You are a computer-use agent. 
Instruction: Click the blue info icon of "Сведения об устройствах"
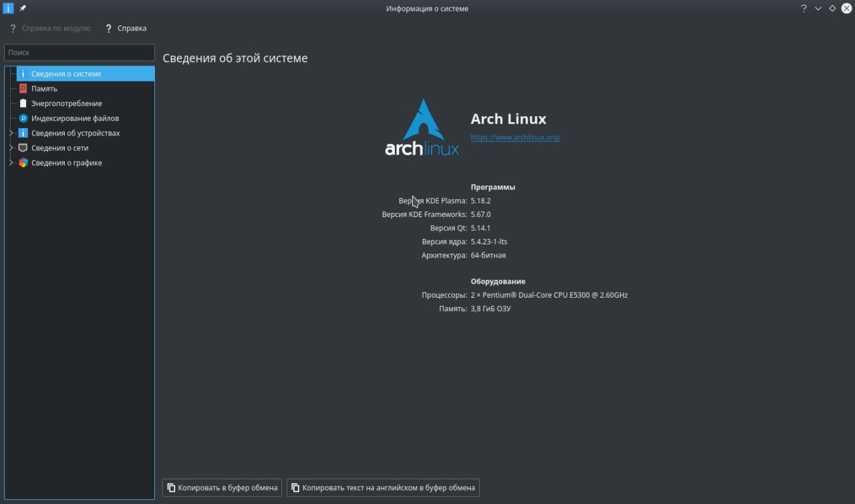tap(23, 133)
